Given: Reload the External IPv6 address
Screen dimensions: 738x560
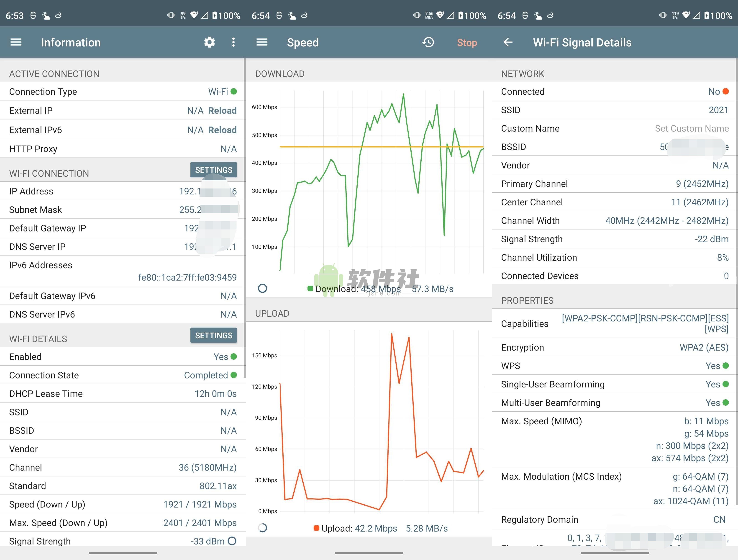Looking at the screenshot, I should click(222, 130).
